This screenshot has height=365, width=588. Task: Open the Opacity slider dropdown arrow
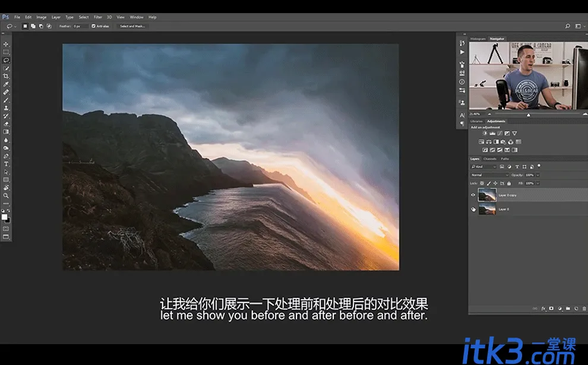pyautogui.click(x=538, y=175)
